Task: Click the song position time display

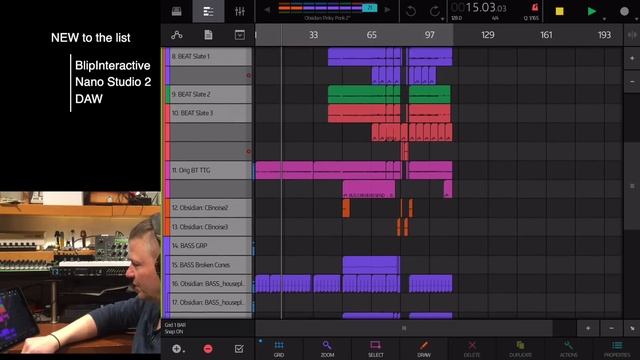Action: click(479, 8)
